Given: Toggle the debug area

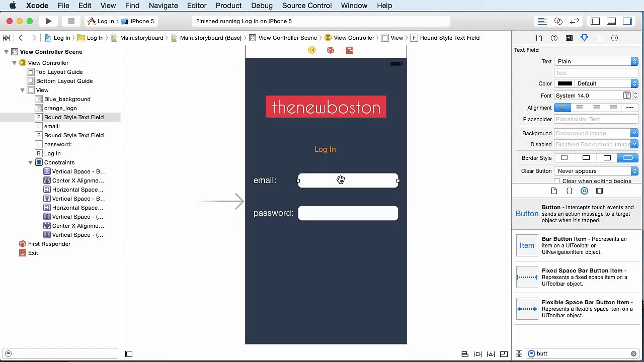Looking at the screenshot, I should pyautogui.click(x=611, y=21).
